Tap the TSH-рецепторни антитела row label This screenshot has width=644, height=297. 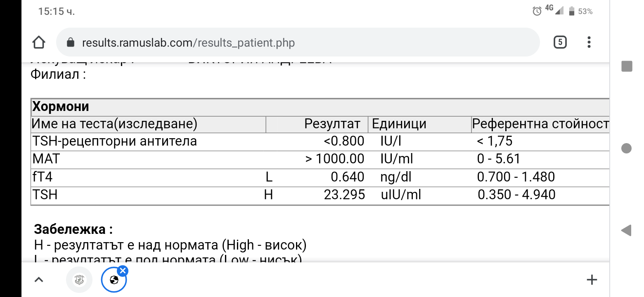tap(114, 141)
